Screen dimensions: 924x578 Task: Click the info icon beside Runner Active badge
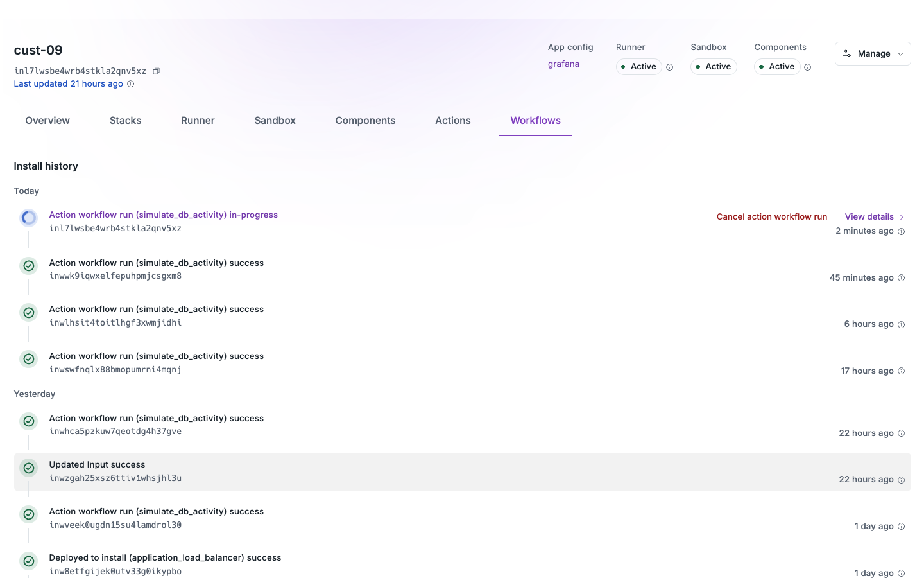[669, 67]
